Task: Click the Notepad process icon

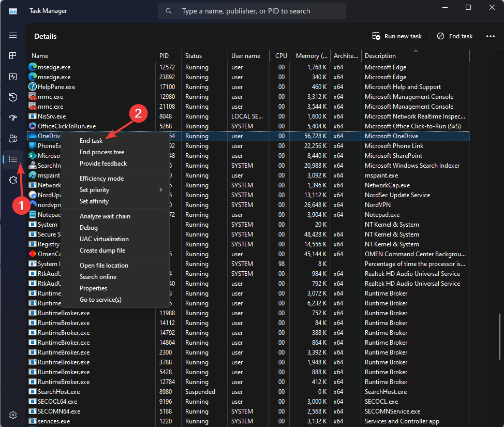Action: tap(33, 214)
